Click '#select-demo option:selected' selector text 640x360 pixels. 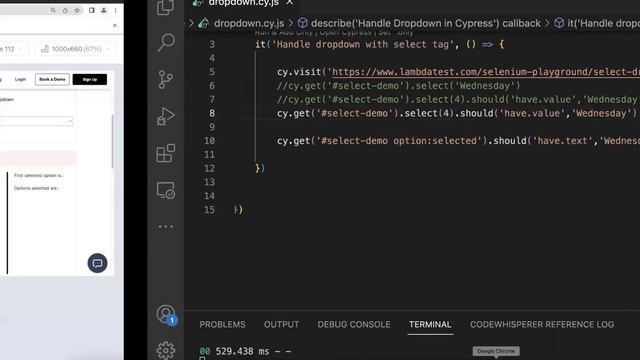point(399,141)
